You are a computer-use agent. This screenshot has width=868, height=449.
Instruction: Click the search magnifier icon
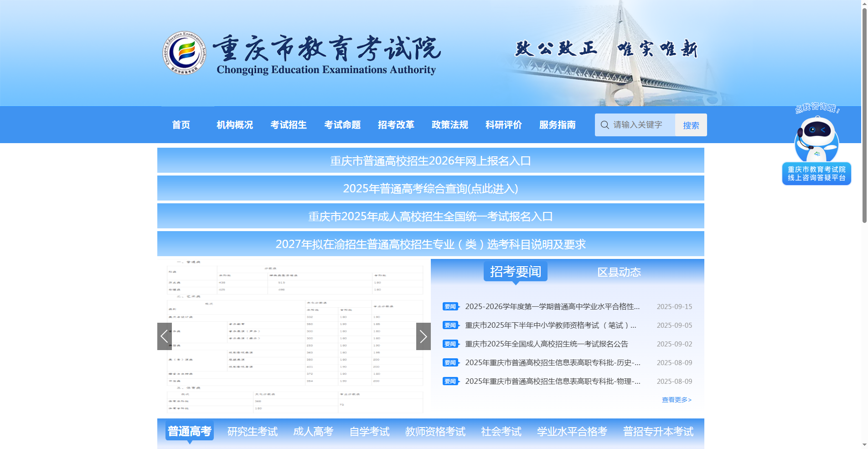point(605,124)
